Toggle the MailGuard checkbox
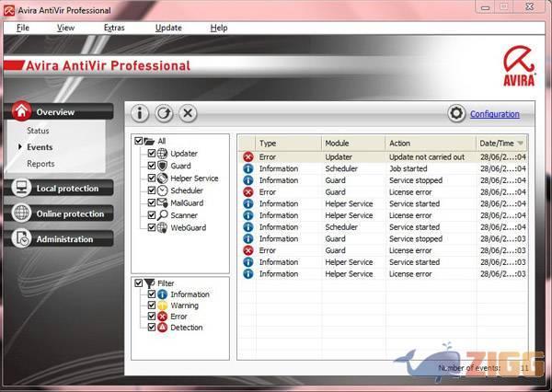Screen dimensions: 552x392 click(x=152, y=202)
